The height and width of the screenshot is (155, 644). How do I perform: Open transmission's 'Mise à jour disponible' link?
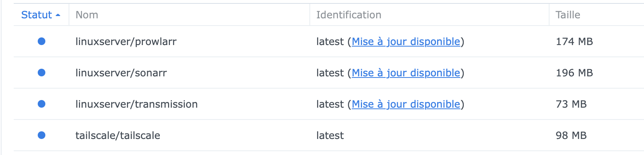[406, 104]
